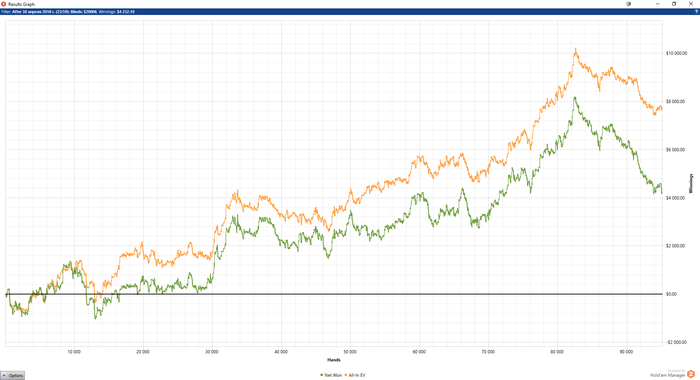Open the Options button menu
The image size is (700, 380).
[x=12, y=376]
